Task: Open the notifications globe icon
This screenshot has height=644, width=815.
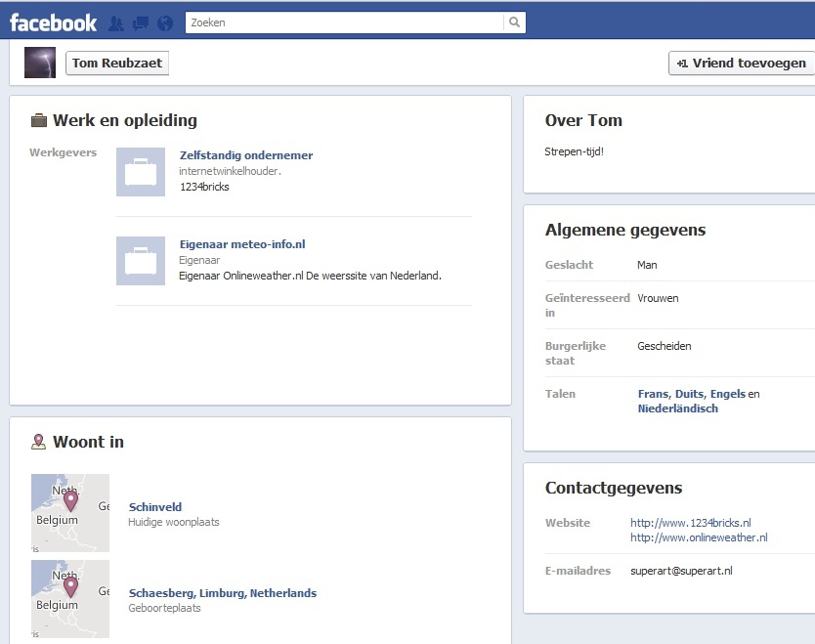Action: click(165, 23)
